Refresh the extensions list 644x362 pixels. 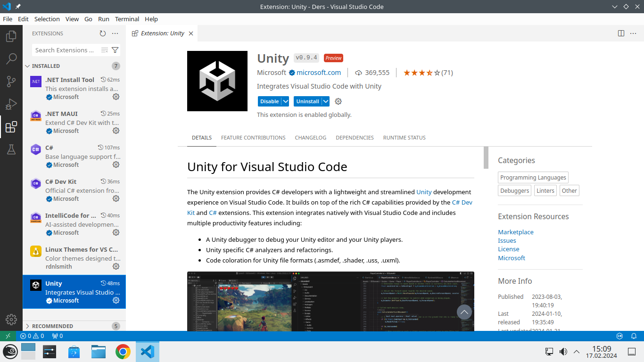pyautogui.click(x=103, y=33)
